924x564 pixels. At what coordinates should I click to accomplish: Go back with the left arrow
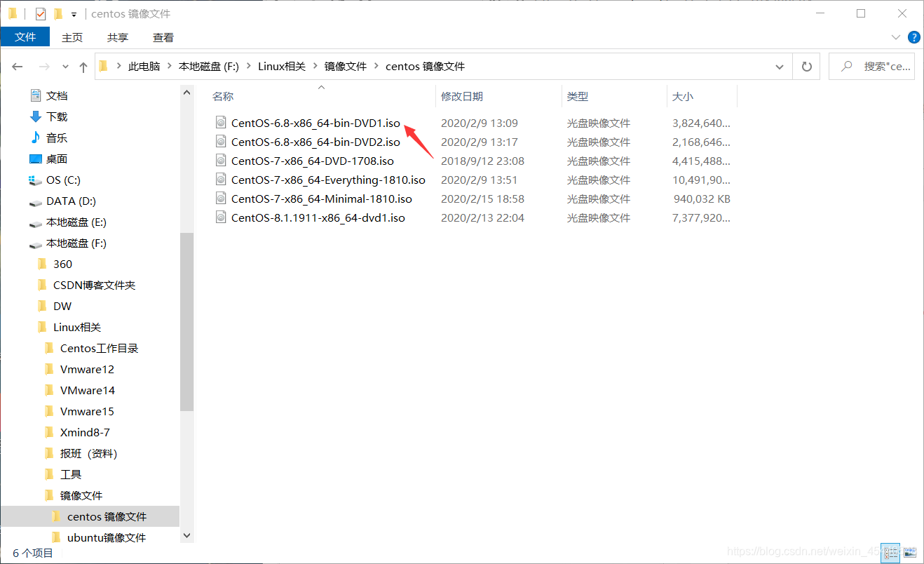click(18, 67)
